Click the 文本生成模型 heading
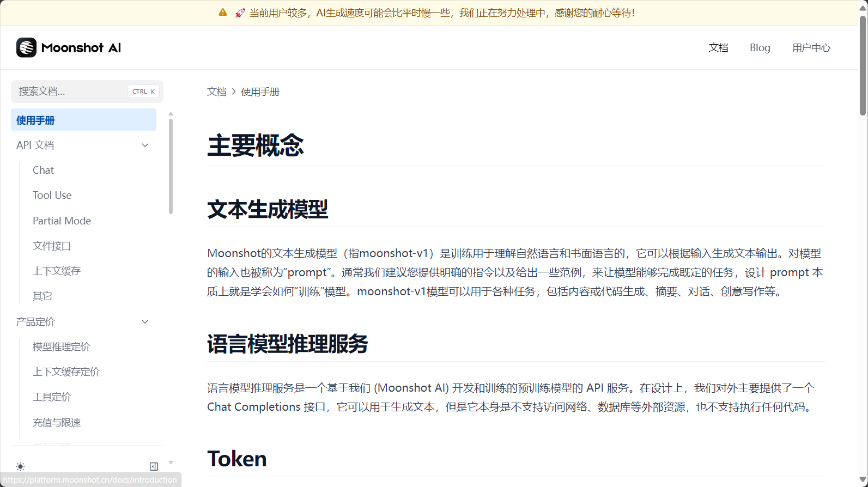Screen dimensions: 868x487 pos(268,209)
